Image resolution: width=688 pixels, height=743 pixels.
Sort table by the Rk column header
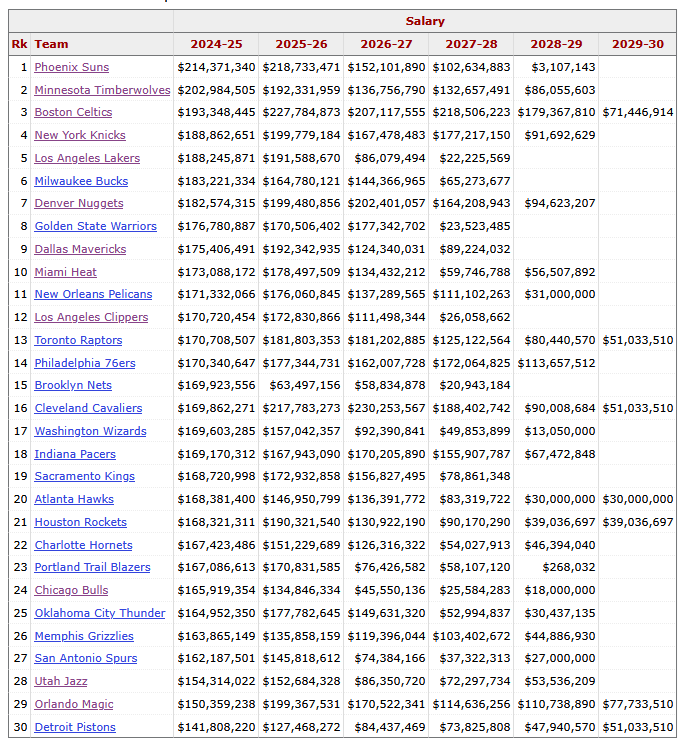[x=19, y=44]
